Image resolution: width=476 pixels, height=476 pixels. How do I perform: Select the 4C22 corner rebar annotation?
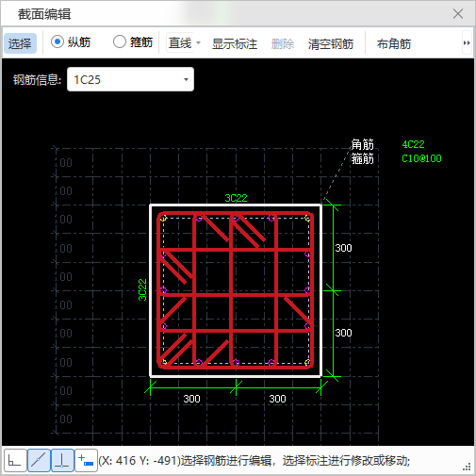[x=413, y=144]
